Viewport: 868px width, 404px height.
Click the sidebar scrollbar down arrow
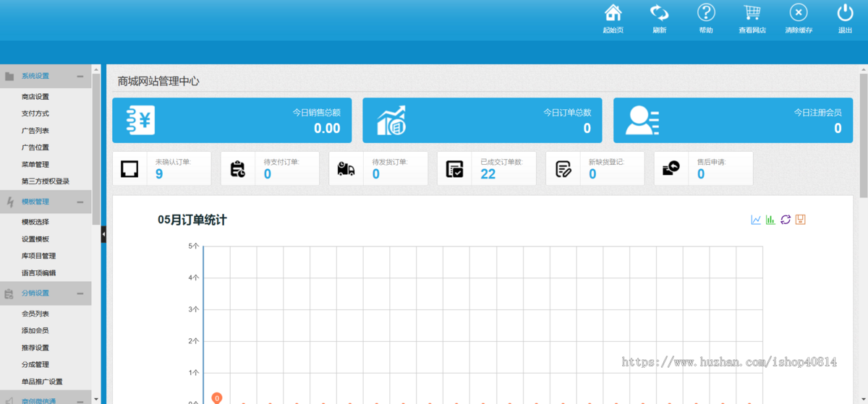pyautogui.click(x=96, y=398)
